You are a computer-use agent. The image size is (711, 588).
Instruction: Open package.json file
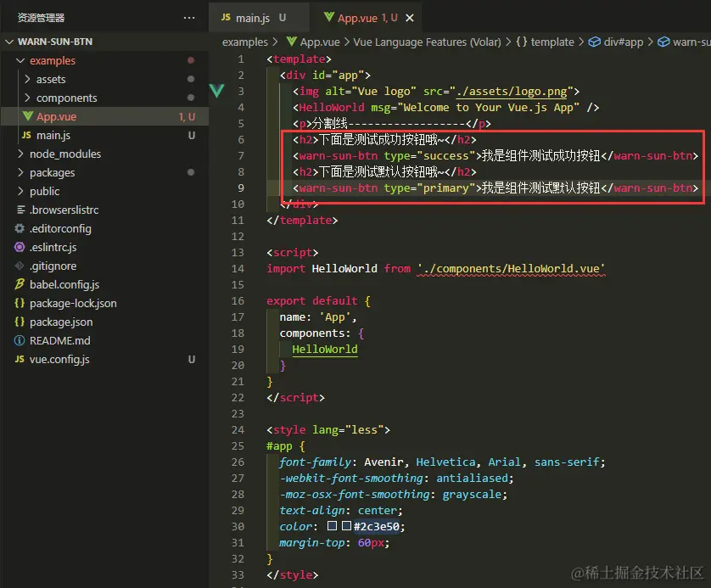[x=104, y=322]
